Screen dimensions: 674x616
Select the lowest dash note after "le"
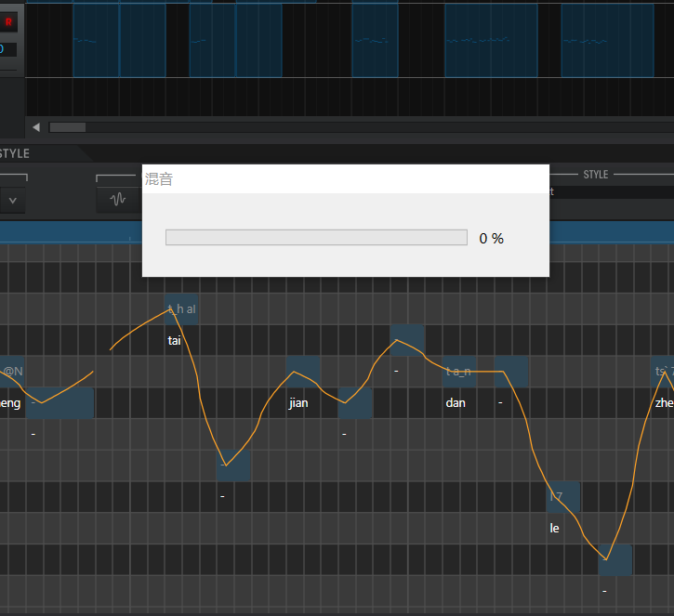[615, 559]
